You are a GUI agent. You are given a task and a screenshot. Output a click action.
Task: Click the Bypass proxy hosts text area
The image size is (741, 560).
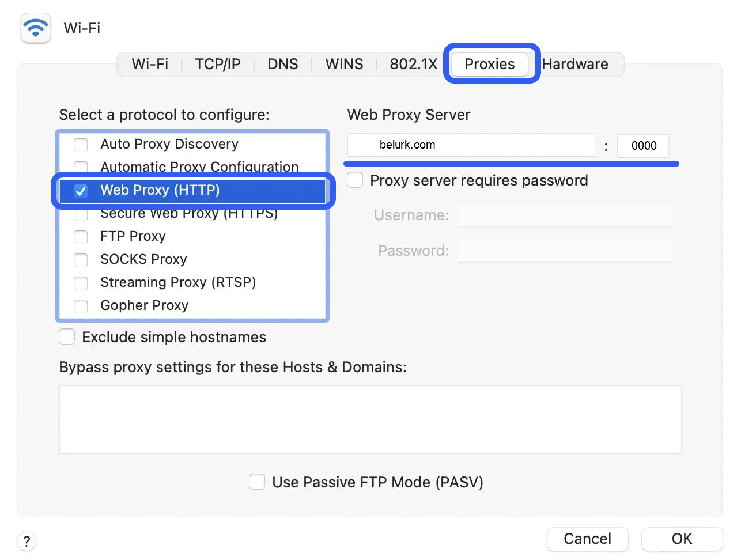pos(370,419)
